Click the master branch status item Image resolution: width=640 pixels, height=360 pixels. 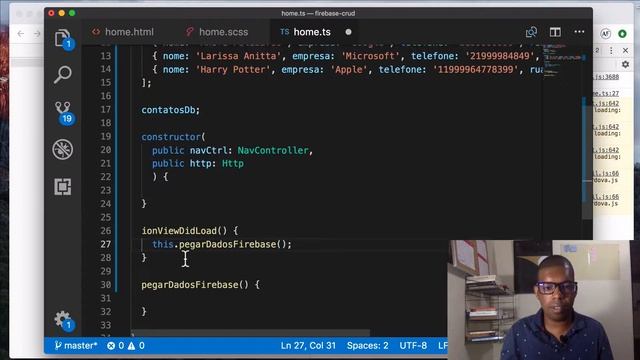76,346
